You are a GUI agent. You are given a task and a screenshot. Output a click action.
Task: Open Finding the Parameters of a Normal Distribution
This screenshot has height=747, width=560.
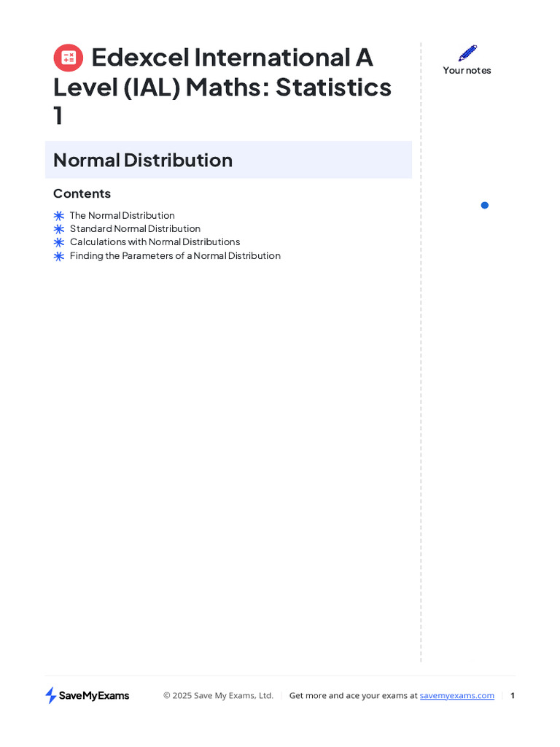click(x=175, y=256)
